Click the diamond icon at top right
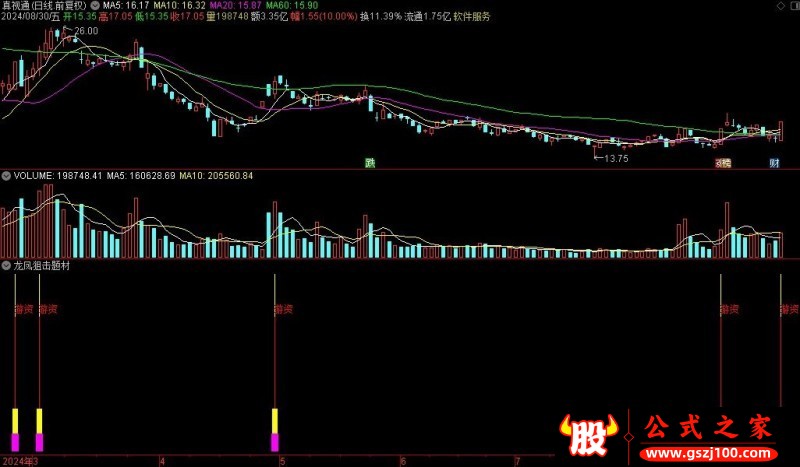This screenshot has height=467, width=800. [781, 6]
